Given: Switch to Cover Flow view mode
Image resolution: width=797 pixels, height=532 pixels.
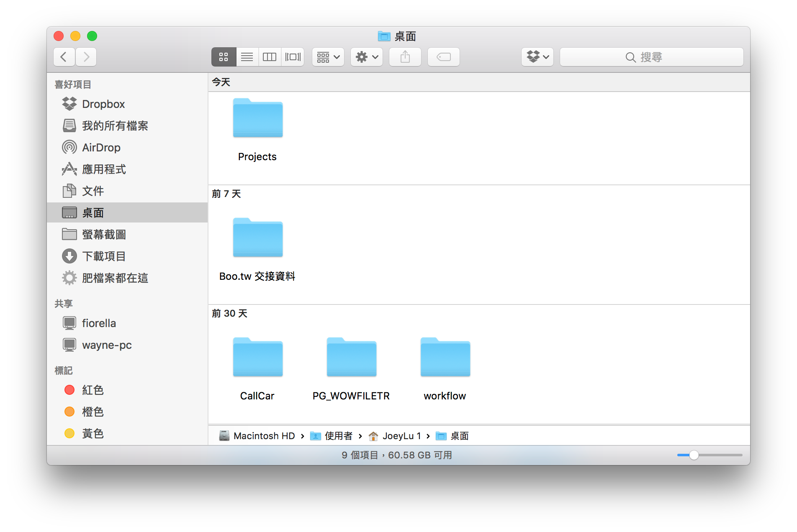Looking at the screenshot, I should coord(293,57).
